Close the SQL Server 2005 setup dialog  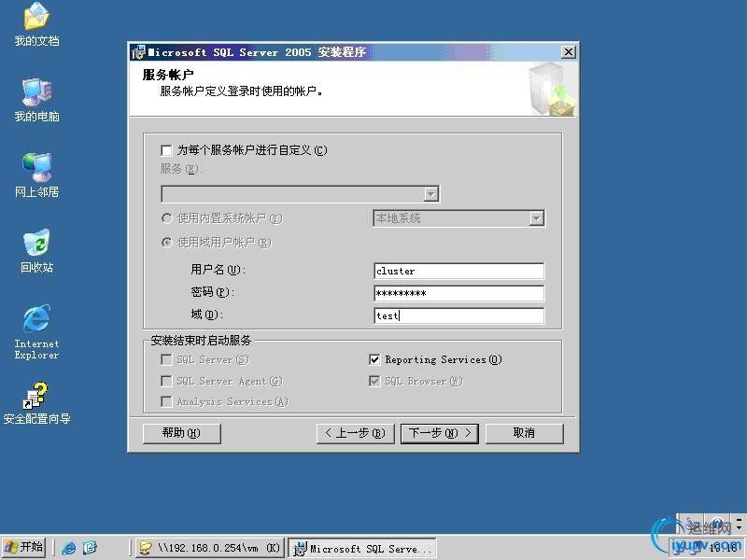click(x=569, y=52)
